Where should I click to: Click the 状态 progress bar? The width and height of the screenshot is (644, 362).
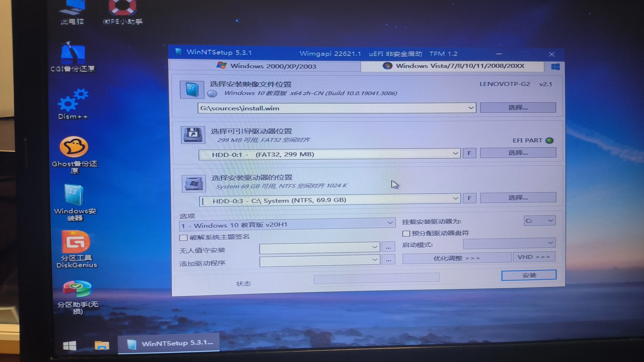coord(377,278)
